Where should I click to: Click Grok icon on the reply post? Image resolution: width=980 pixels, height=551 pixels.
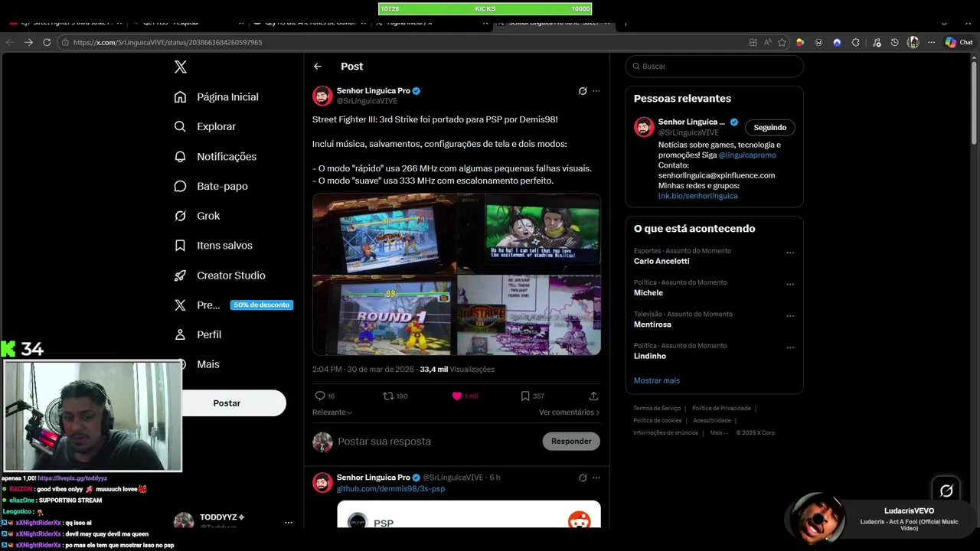583,478
